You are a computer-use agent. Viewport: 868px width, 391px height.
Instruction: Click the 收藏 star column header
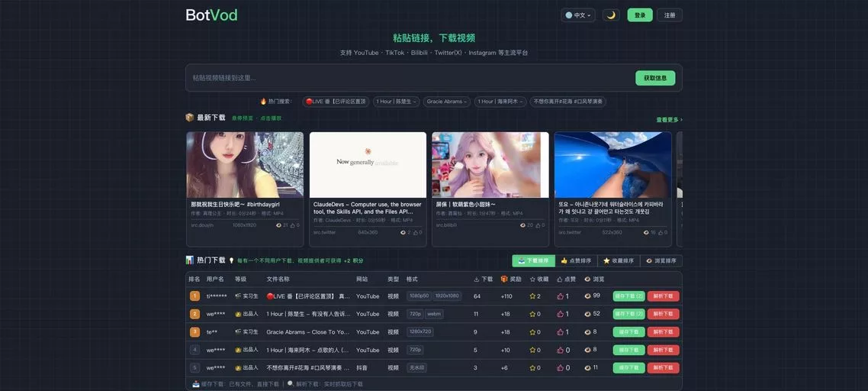pos(539,279)
